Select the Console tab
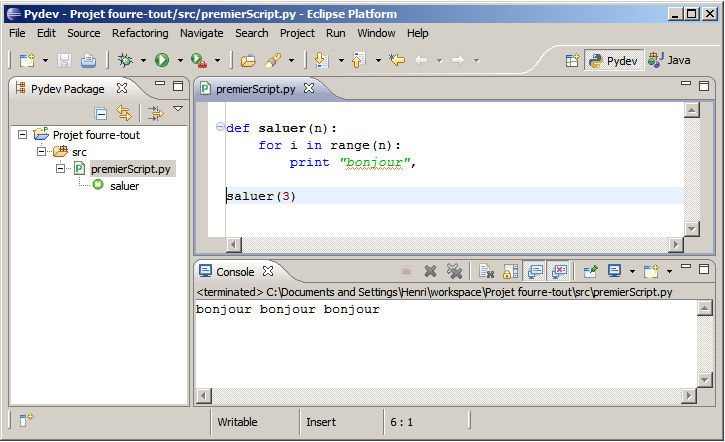This screenshot has height=442, width=725. (235, 272)
